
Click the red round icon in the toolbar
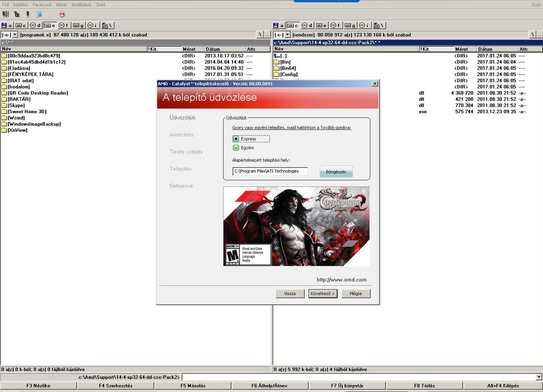[62, 14]
